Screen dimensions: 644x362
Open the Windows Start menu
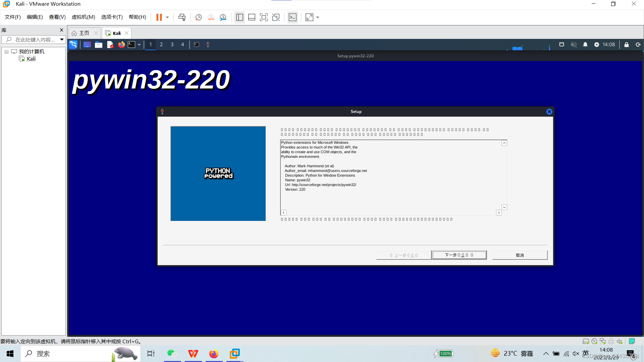[10, 354]
